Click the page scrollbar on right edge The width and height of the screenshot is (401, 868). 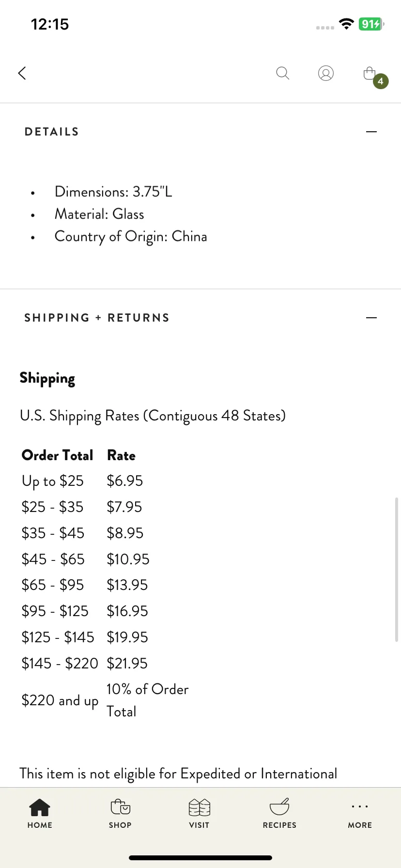point(397,569)
